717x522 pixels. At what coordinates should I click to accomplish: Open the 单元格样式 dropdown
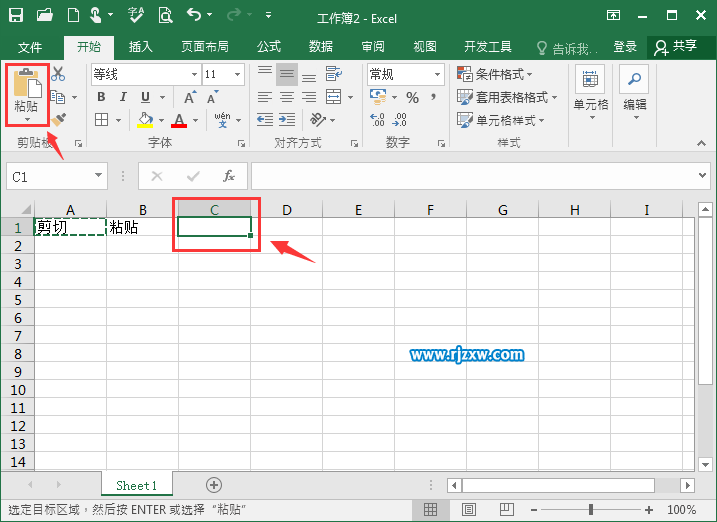click(x=501, y=120)
